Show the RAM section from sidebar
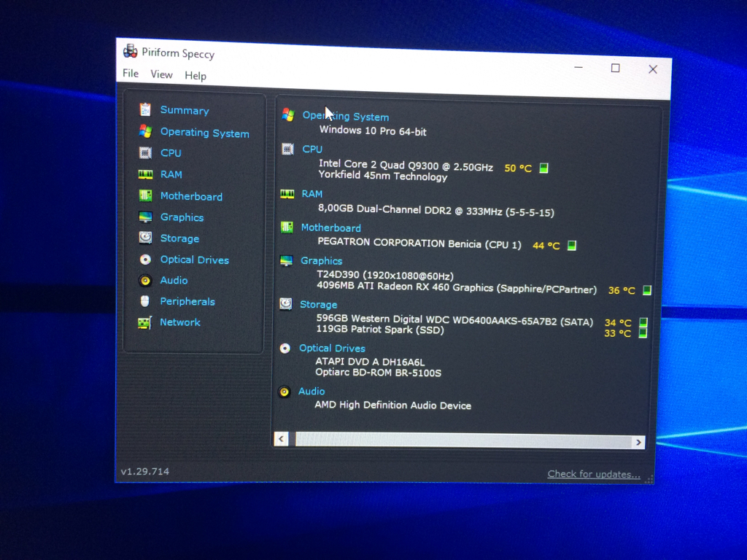The image size is (747, 560). click(x=171, y=174)
